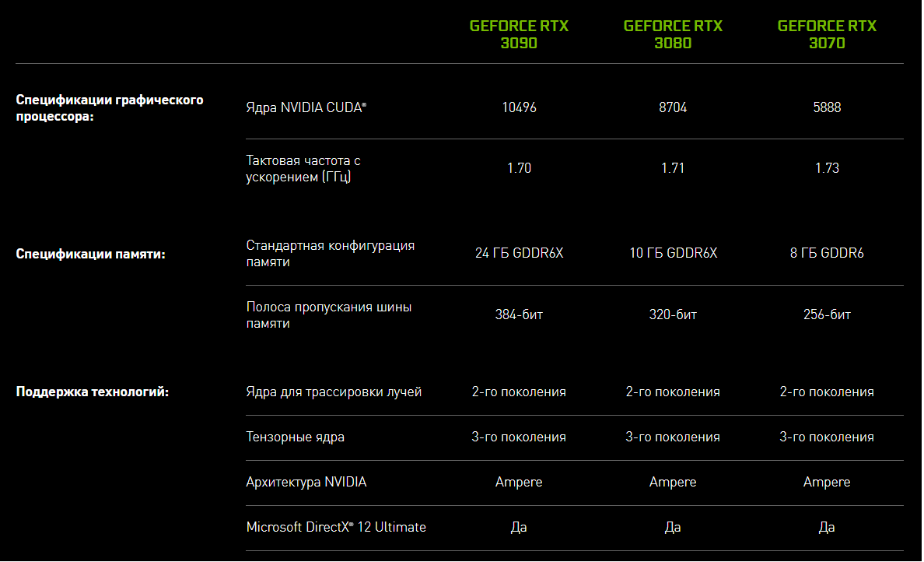
Task: Select '3-го поколения' under RTX 3090
Action: [x=519, y=437]
